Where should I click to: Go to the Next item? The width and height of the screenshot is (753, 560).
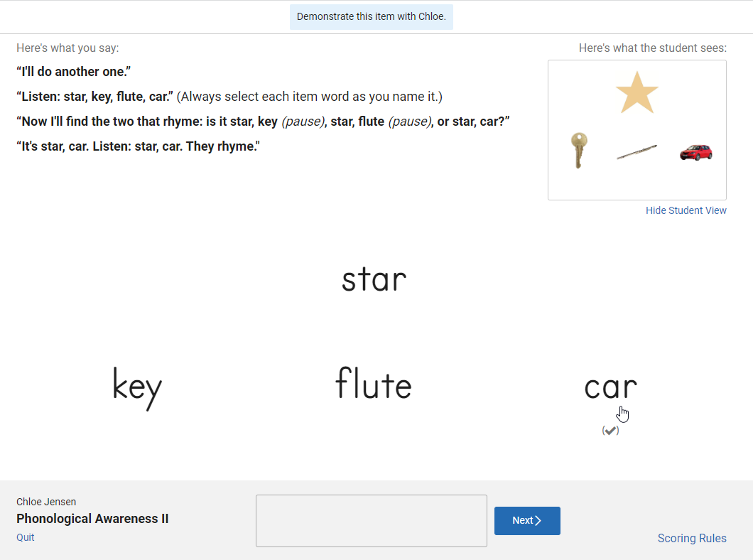coord(527,521)
